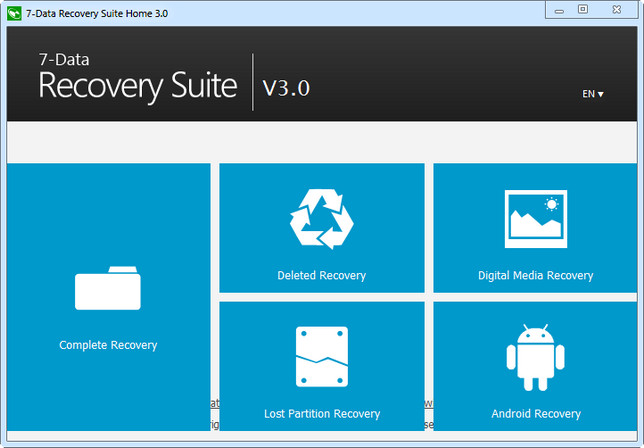Select the cracked drive Lost Partition icon
Viewport: 644px width, 448px height.
(x=321, y=357)
